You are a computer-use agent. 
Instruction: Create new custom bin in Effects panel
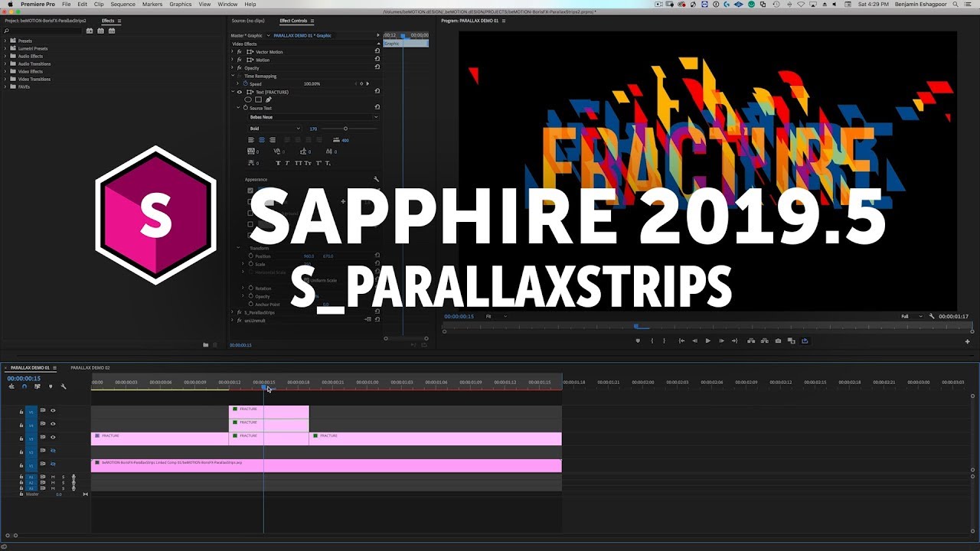coord(205,345)
